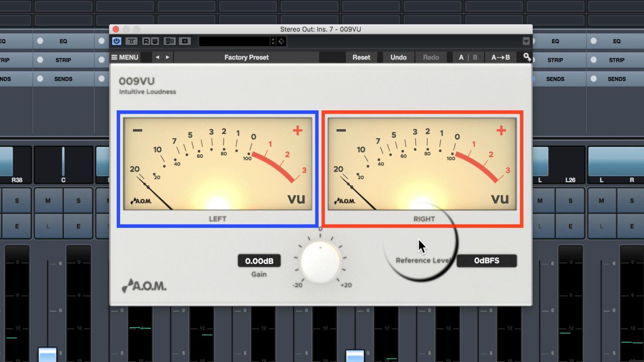The image size is (644, 362).
Task: Click the Gain knob
Action: coord(320,262)
